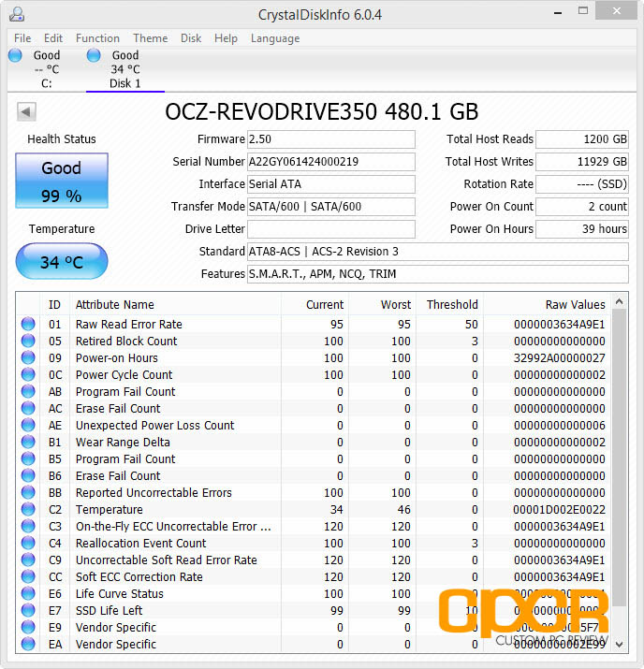Image resolution: width=644 pixels, height=669 pixels.
Task: Click the status orb for Raw Read Error Rate
Action: (28, 324)
